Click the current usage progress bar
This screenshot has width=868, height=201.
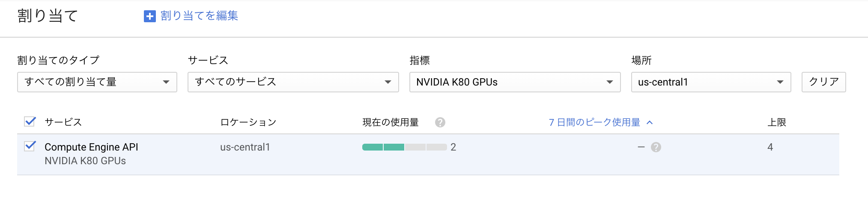(404, 147)
